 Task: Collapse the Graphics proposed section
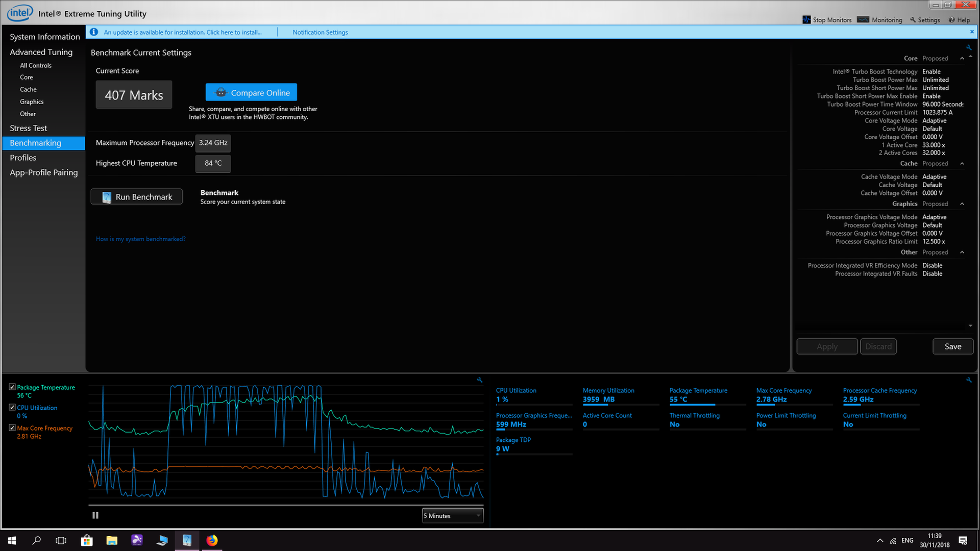click(x=962, y=204)
